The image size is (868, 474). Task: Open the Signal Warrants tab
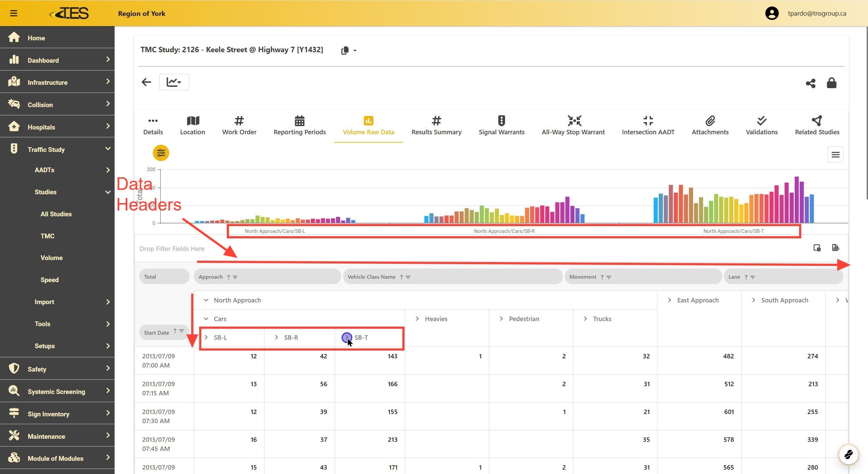pyautogui.click(x=501, y=125)
